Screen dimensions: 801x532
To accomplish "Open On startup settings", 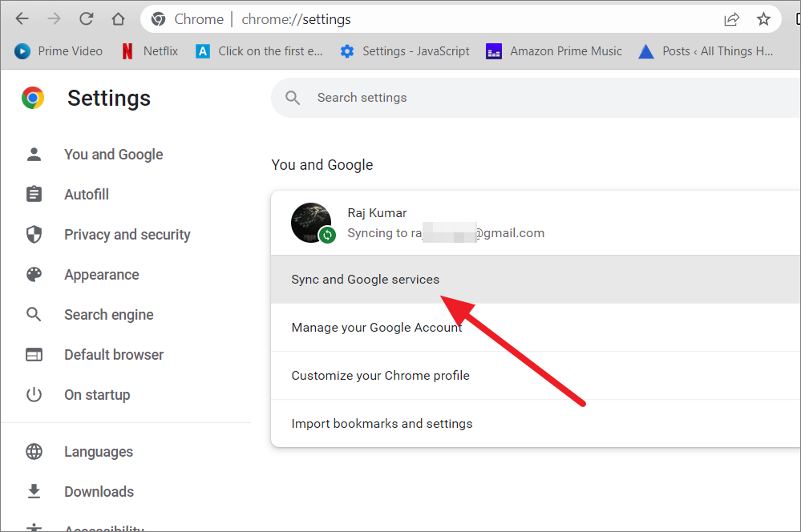I will click(x=97, y=395).
